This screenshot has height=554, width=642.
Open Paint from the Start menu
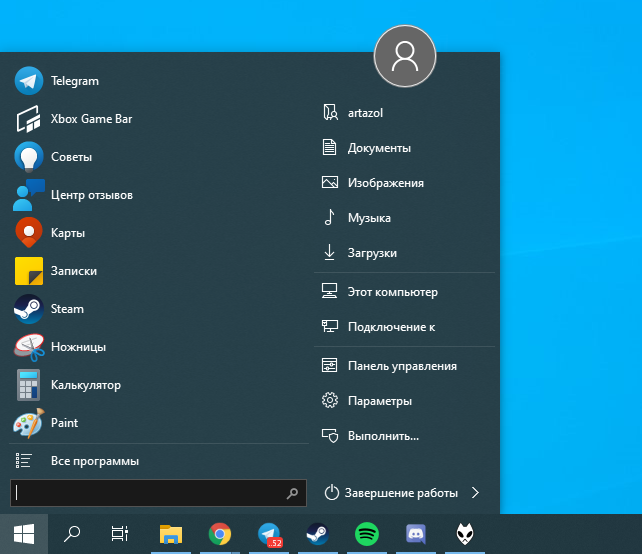pyautogui.click(x=159, y=423)
